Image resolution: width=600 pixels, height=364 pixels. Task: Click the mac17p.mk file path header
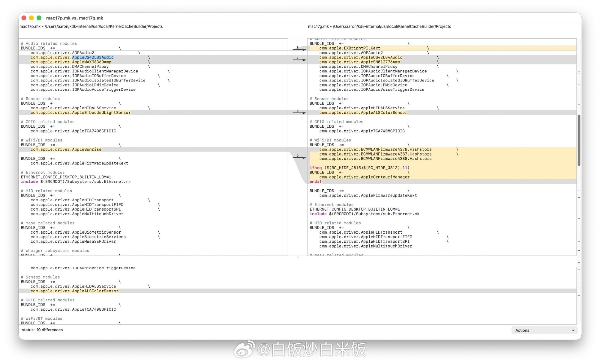(x=91, y=26)
